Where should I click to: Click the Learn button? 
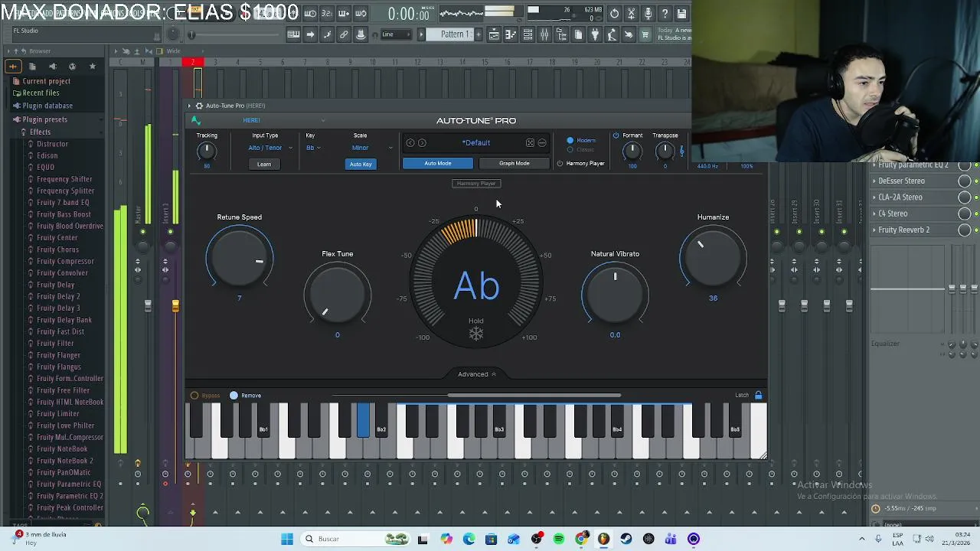click(264, 164)
